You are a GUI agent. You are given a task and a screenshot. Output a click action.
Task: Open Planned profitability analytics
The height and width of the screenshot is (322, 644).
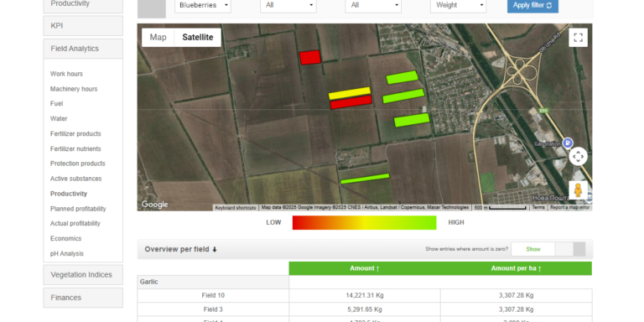click(x=78, y=209)
